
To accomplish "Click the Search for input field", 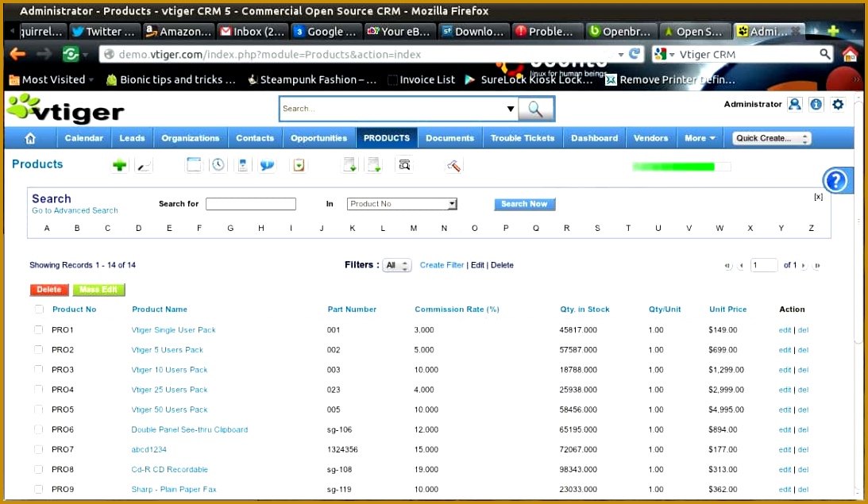I will point(251,204).
